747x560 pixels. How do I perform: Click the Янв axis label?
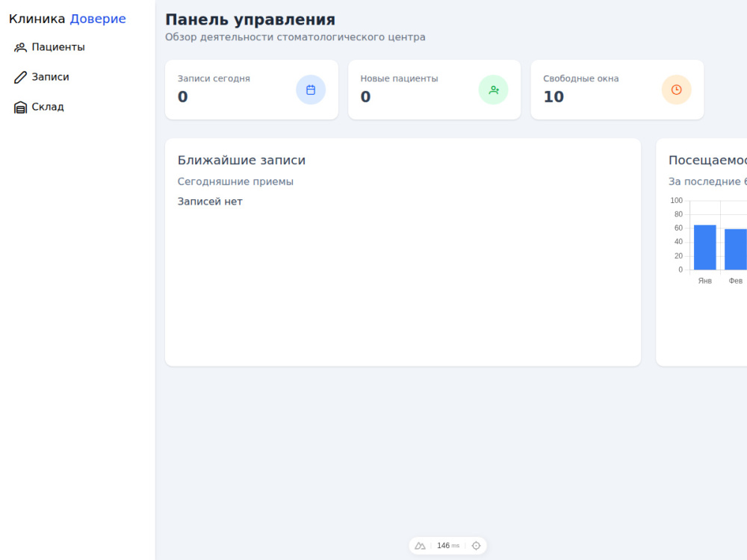click(x=705, y=281)
